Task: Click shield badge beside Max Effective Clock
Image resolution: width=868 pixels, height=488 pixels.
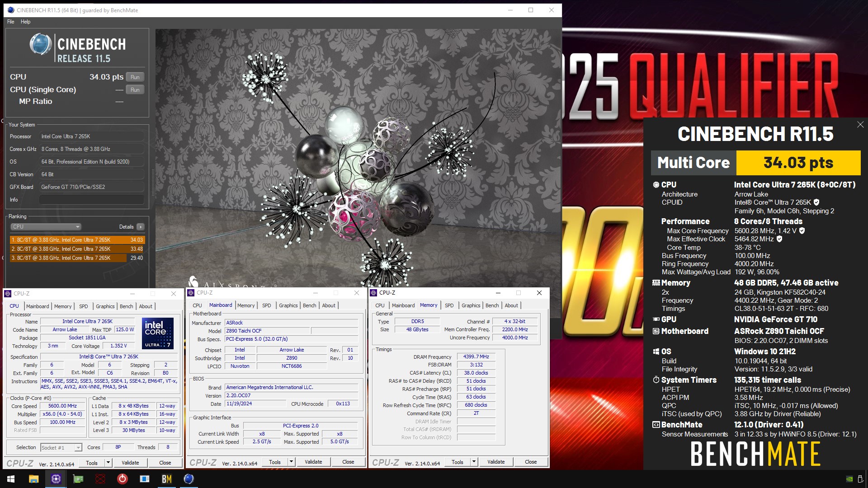Action: point(779,239)
